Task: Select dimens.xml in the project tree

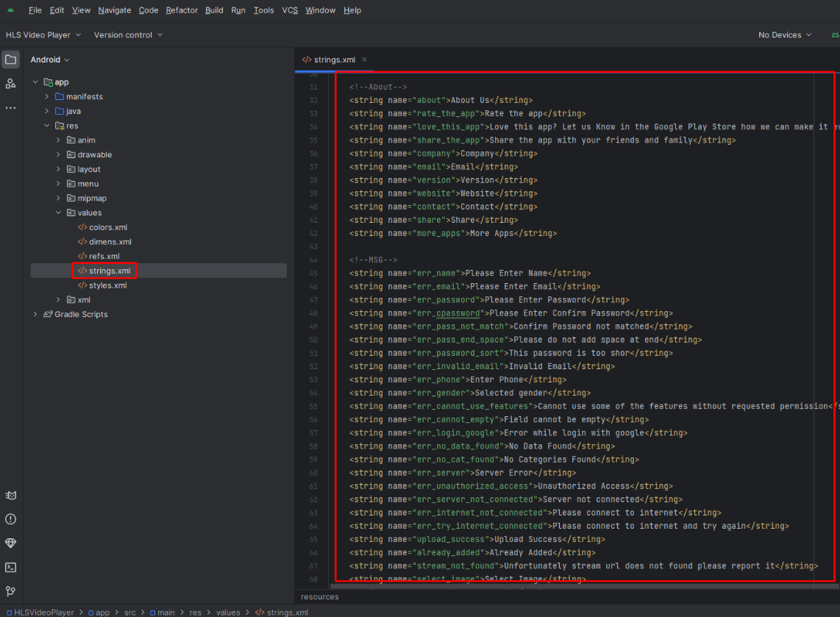Action: point(110,241)
